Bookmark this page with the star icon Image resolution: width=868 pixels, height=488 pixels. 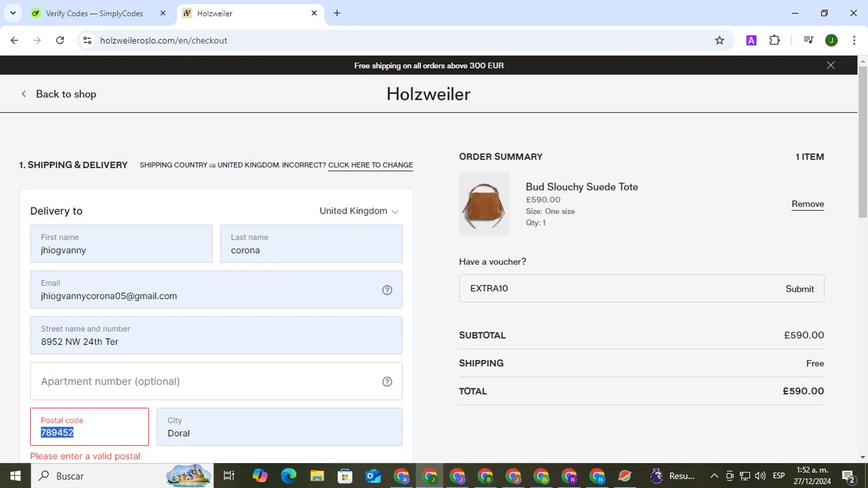(719, 41)
